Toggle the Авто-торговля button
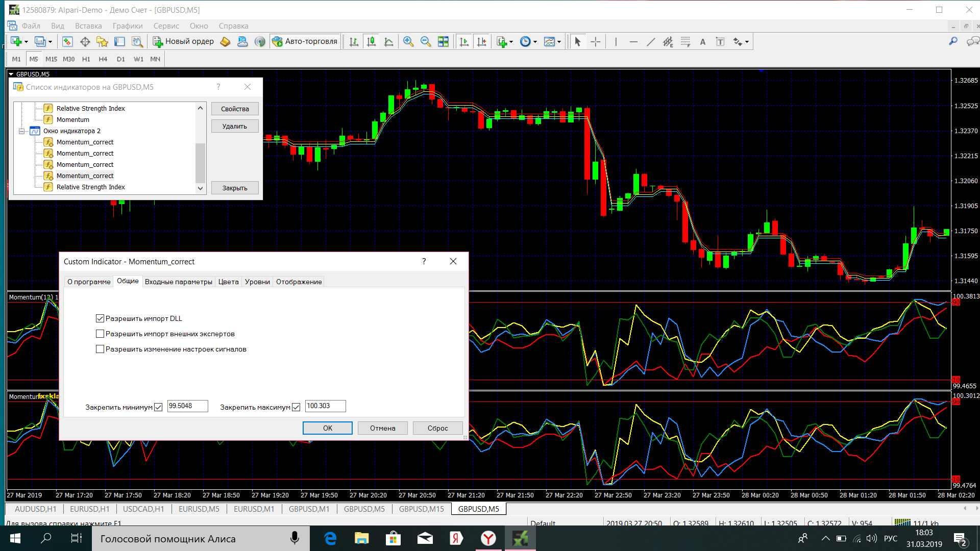This screenshot has height=551, width=980. tap(305, 42)
